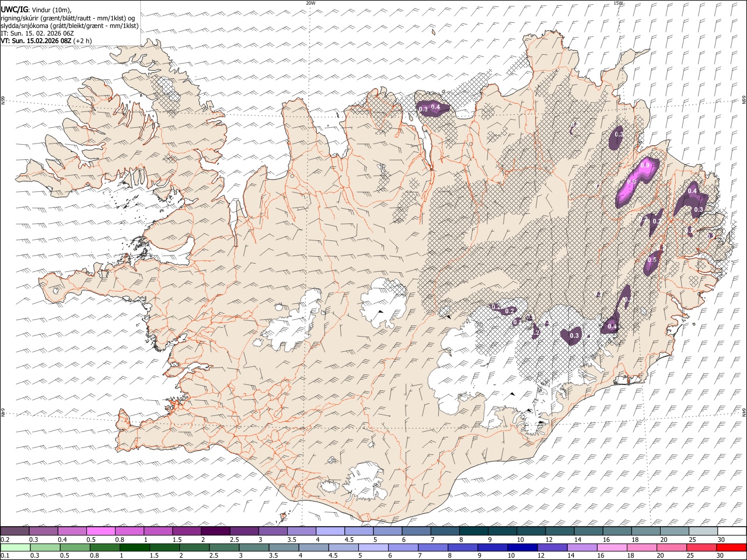747x560 pixels.
Task: Click the 0.4 label in north coast purple area
Action: 435,107
